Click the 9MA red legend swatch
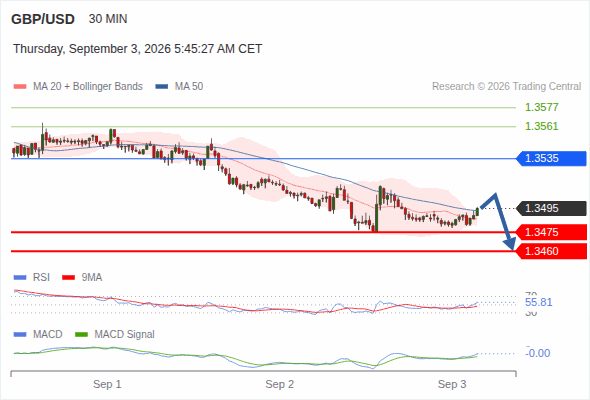This screenshot has width=590, height=400. [68, 278]
